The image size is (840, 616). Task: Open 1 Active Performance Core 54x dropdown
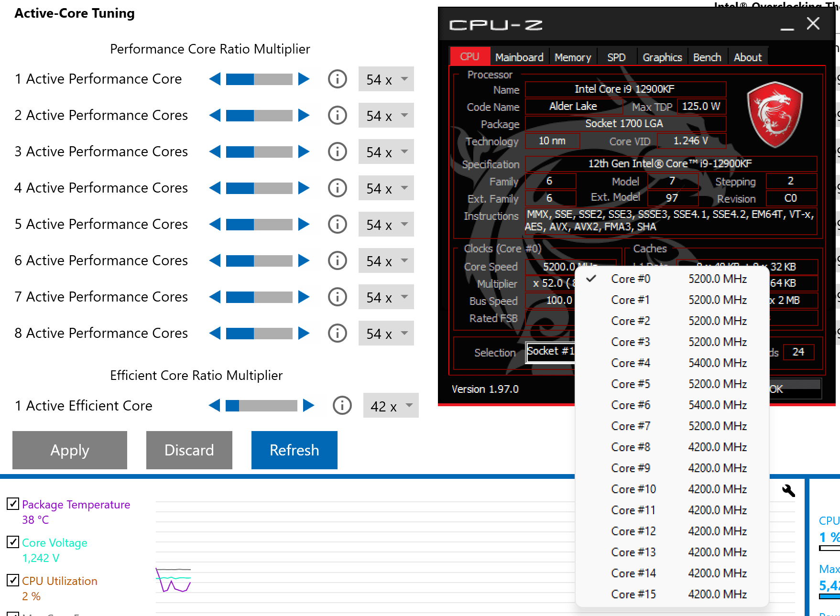click(x=386, y=79)
